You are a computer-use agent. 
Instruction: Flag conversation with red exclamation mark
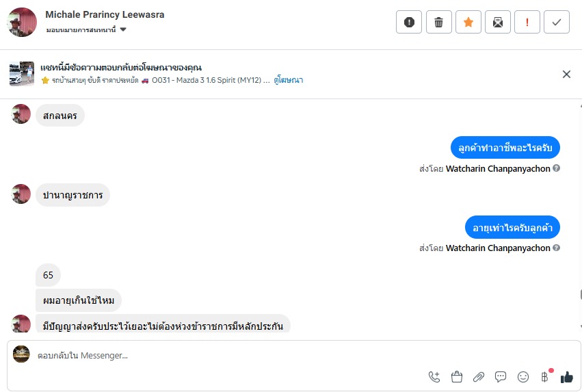527,22
